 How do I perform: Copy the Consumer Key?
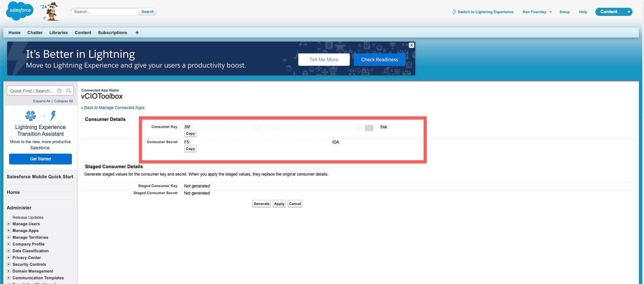tap(190, 134)
